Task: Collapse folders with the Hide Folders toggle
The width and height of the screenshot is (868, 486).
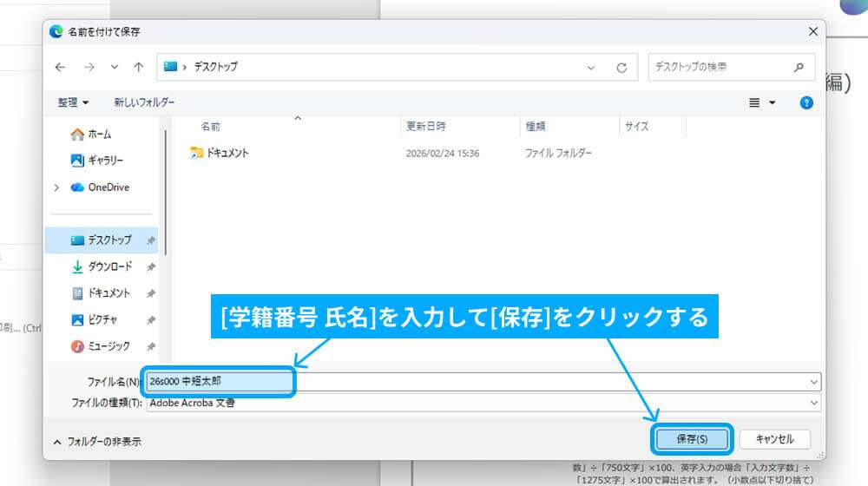Action: 97,442
